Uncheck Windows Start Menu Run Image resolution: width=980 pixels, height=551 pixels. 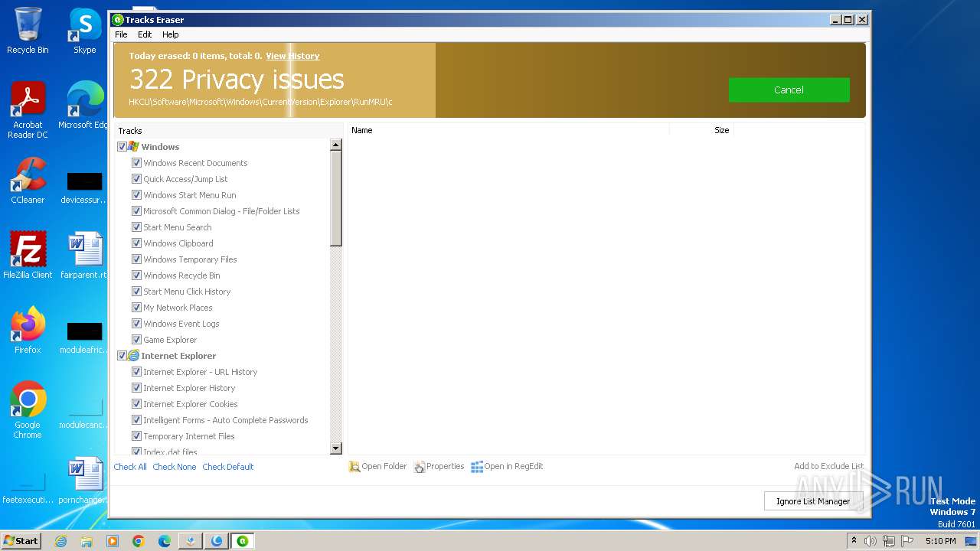[136, 195]
